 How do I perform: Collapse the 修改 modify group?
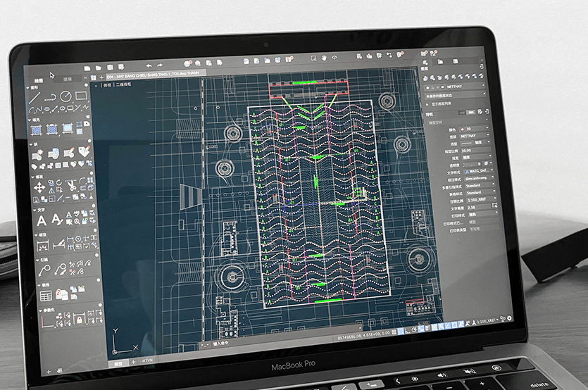click(32, 177)
